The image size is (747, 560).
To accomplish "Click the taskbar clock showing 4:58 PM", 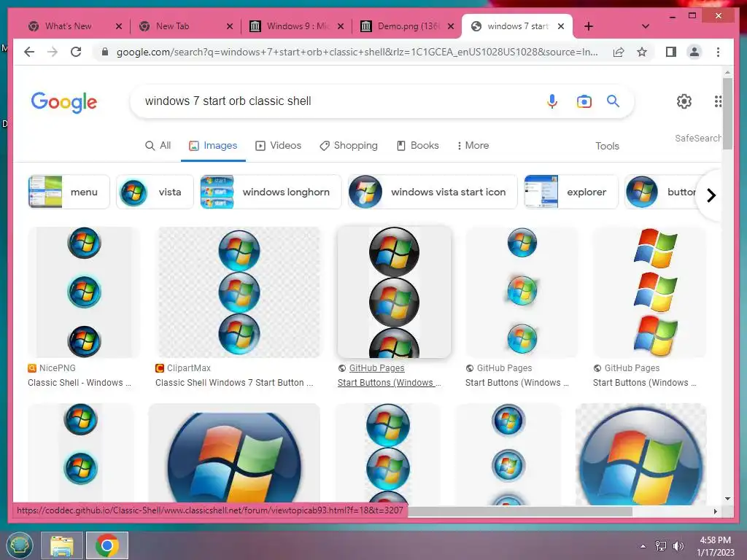I will (715, 540).
